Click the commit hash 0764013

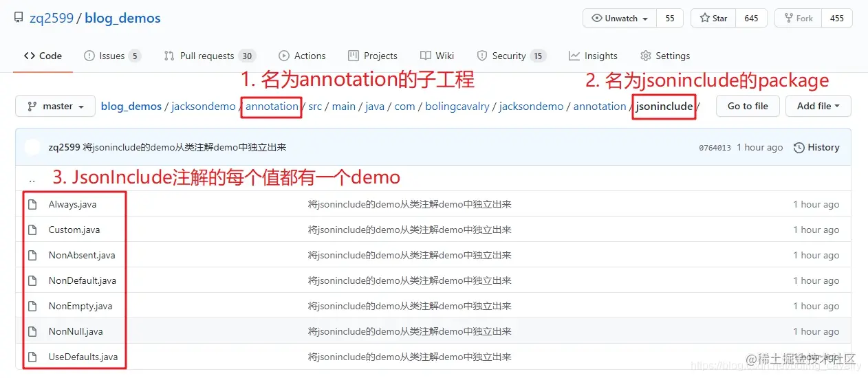(x=715, y=148)
